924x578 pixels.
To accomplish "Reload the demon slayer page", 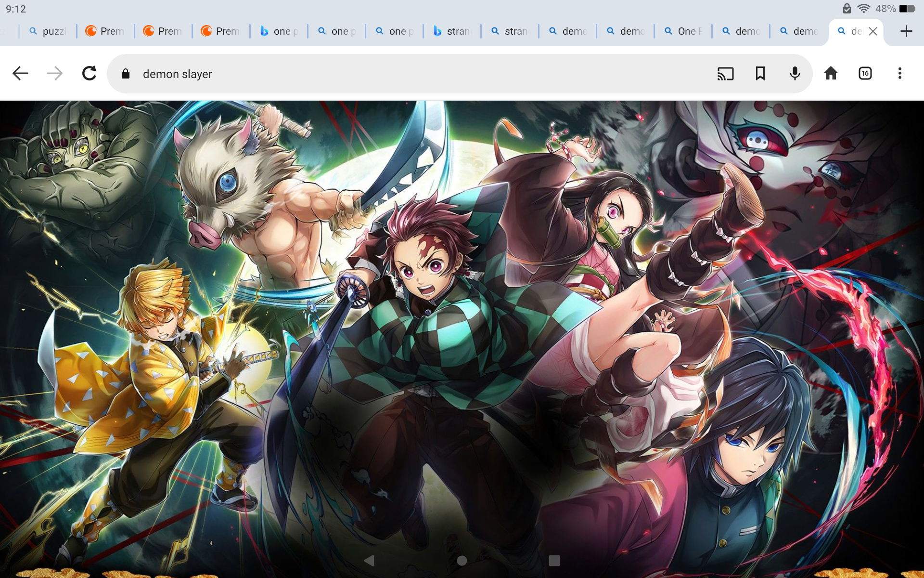I will pyautogui.click(x=90, y=74).
